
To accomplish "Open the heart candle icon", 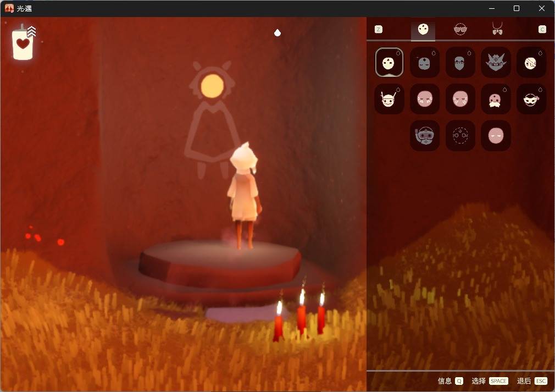I will pos(24,43).
